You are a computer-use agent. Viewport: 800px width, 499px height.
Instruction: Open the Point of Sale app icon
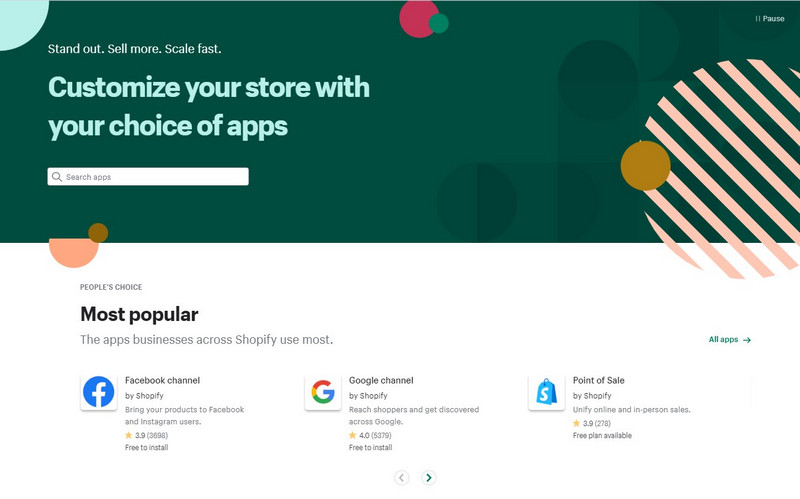point(546,392)
